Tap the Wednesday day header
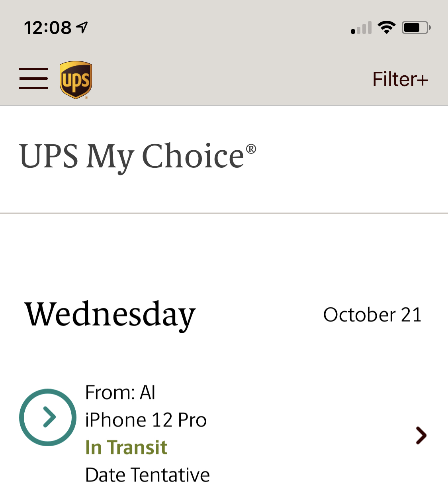448x501 pixels. point(110,315)
